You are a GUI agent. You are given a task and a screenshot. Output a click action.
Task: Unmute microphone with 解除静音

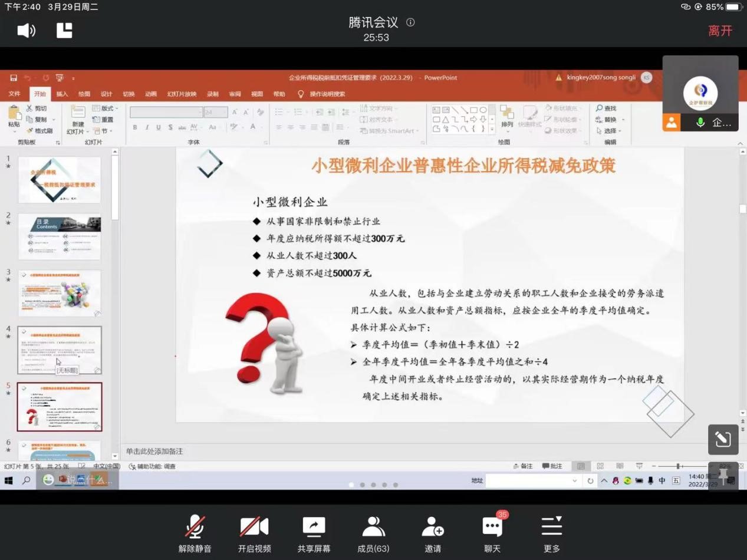195,533
